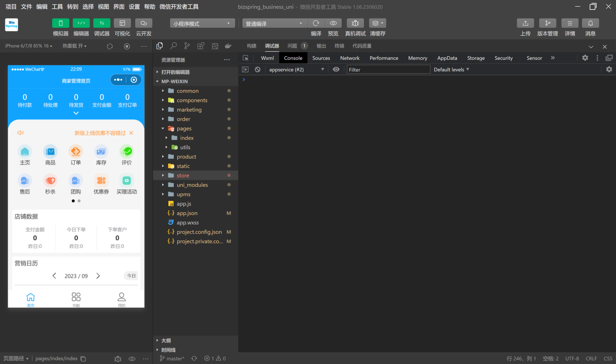The image size is (616, 364).
Task: Open the mini program mode dropdown
Action: [x=202, y=23]
